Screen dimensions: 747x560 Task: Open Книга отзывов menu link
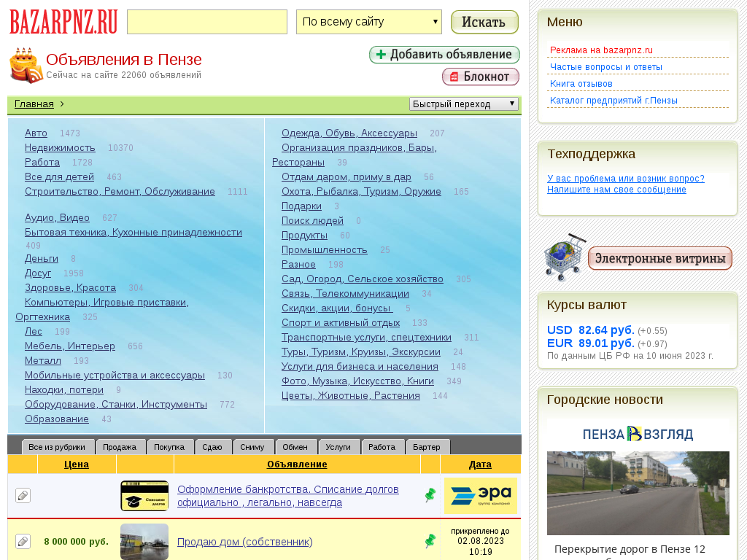click(581, 83)
